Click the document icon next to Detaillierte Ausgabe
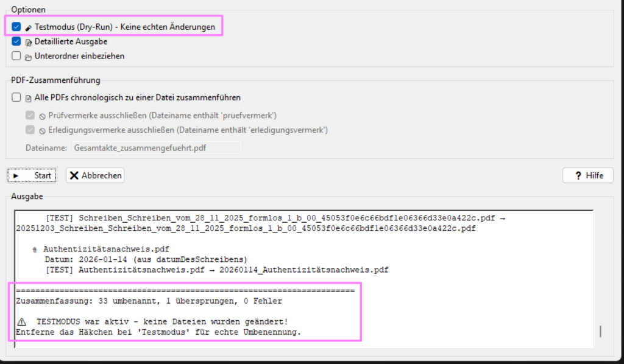624x364 pixels. coord(29,42)
